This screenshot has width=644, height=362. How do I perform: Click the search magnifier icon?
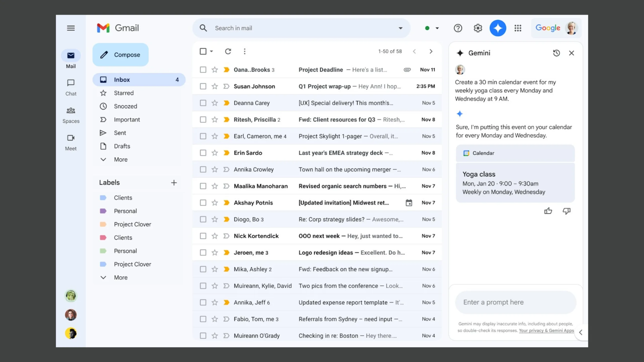click(x=203, y=28)
